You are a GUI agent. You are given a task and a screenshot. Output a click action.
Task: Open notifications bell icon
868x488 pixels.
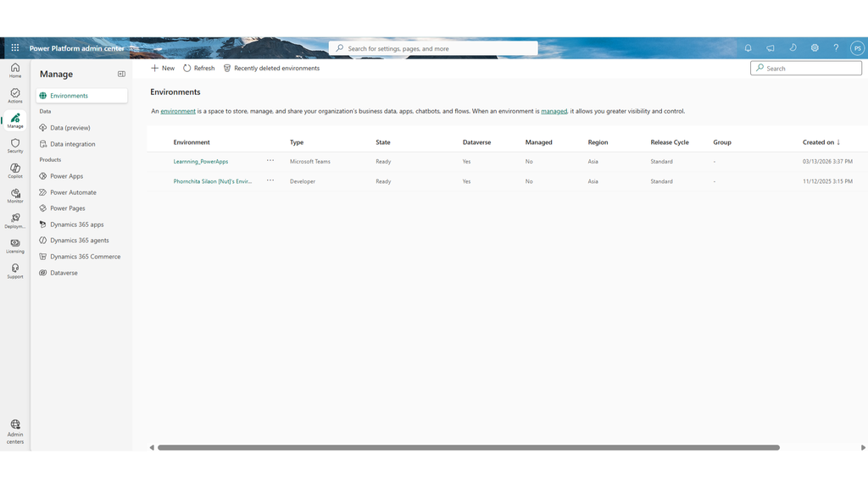(748, 48)
